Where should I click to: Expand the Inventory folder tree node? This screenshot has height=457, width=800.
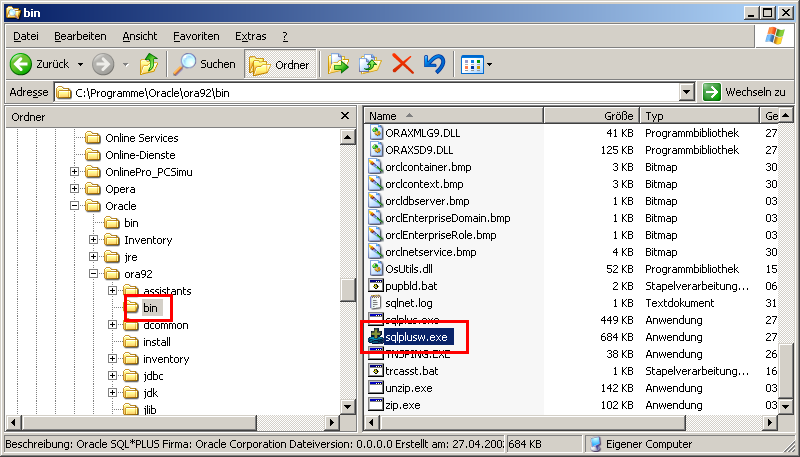pyautogui.click(x=94, y=240)
